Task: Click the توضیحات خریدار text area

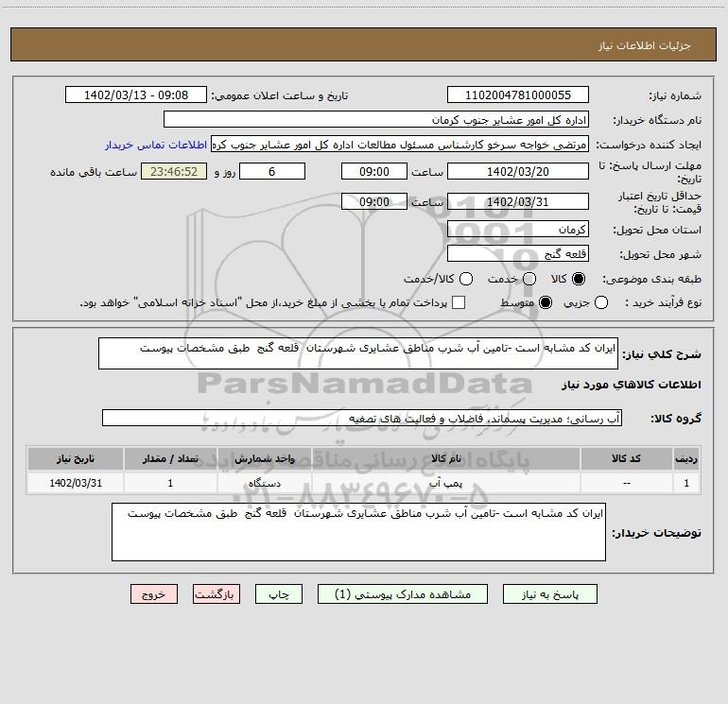Action: (x=358, y=532)
